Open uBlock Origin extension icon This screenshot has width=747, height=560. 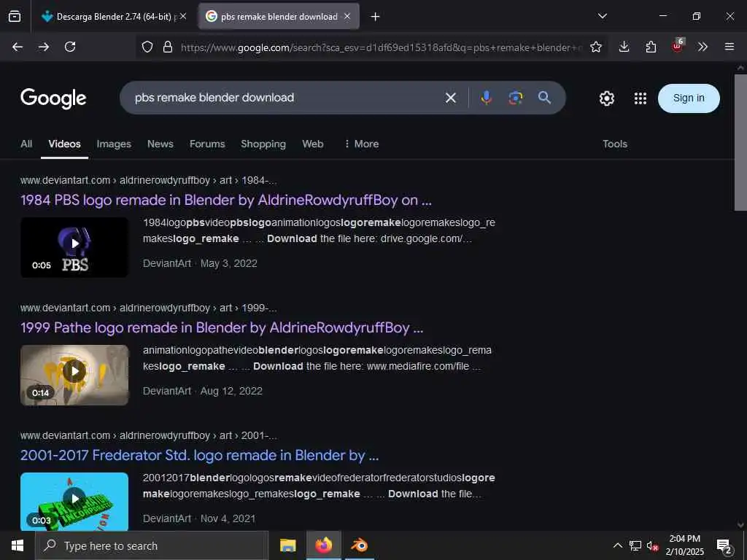pos(678,46)
